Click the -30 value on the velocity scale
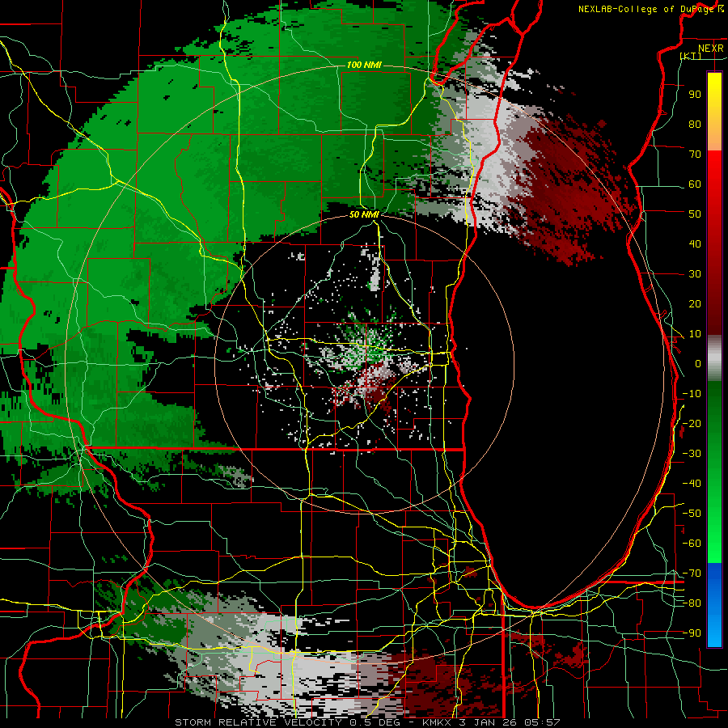Image resolution: width=728 pixels, height=728 pixels. [x=692, y=454]
